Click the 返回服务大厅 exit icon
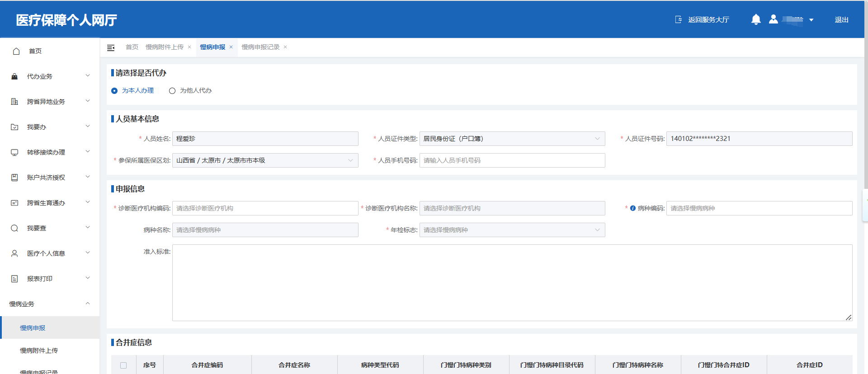Viewport: 868px width, 374px height. (x=678, y=19)
